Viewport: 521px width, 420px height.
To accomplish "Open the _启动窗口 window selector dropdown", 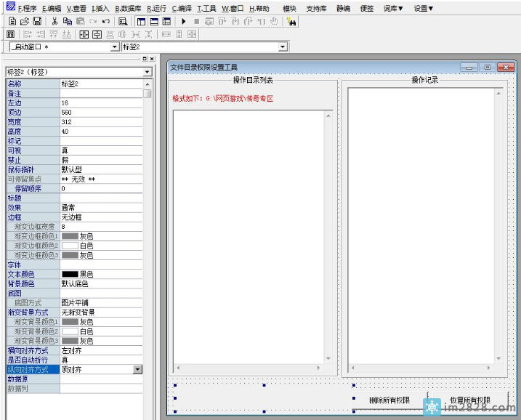I will coord(114,47).
